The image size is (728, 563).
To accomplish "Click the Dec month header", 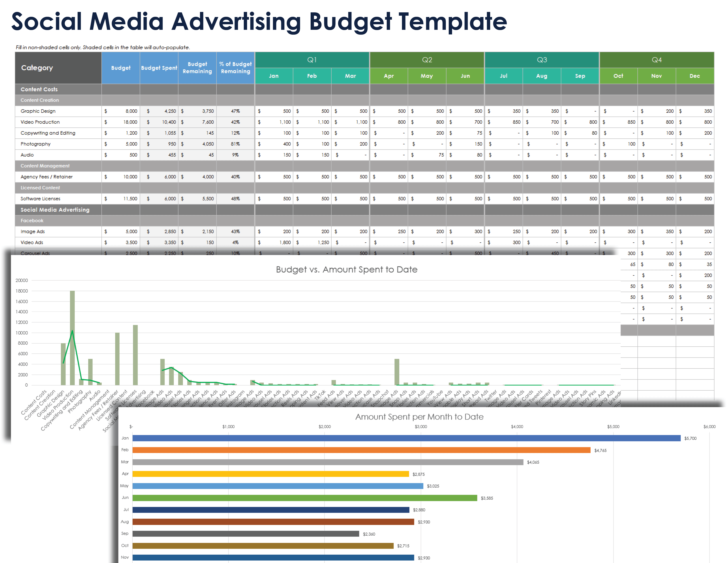I will pyautogui.click(x=695, y=76).
